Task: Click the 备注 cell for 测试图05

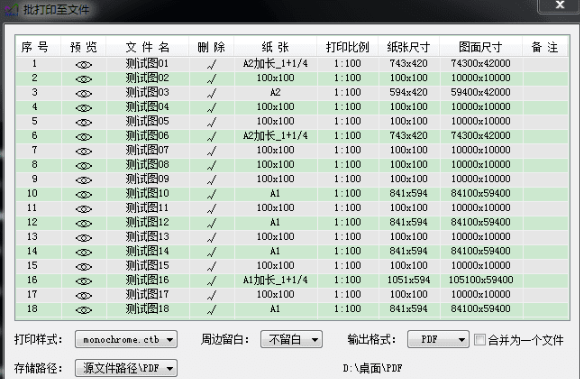Action: click(x=546, y=121)
